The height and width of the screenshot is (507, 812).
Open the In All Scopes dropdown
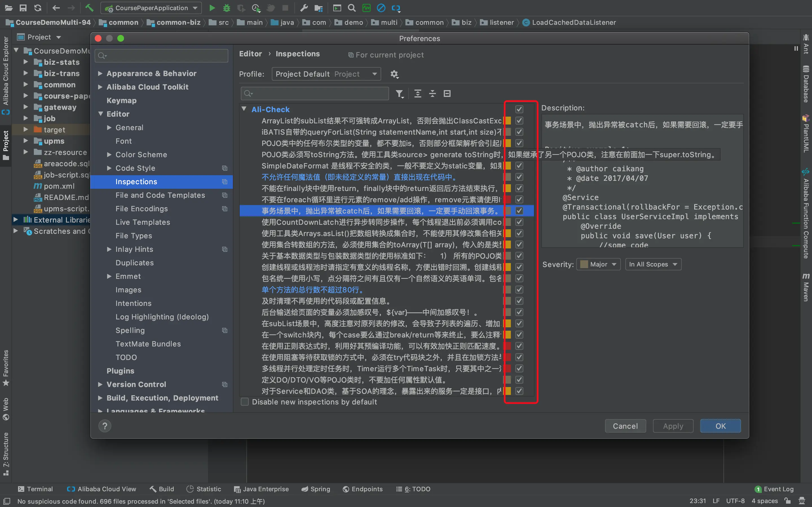(653, 264)
